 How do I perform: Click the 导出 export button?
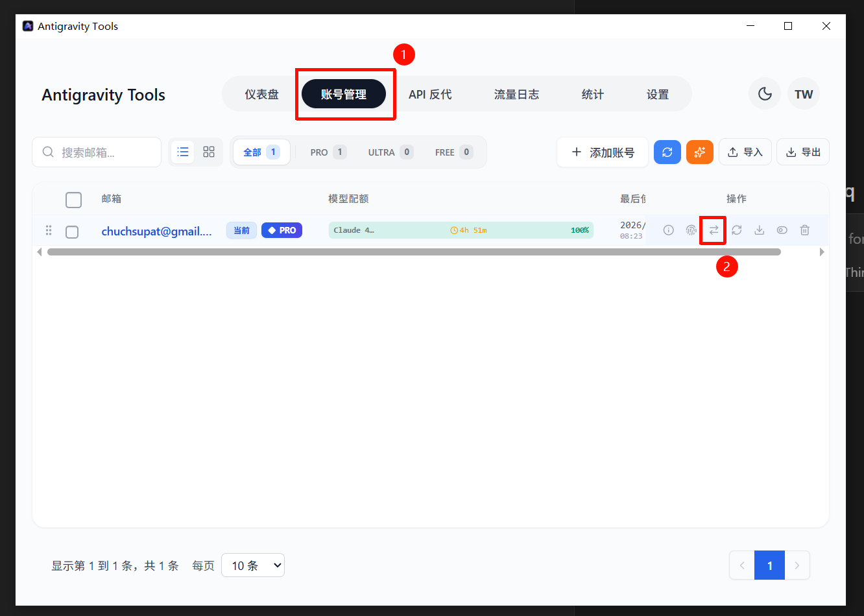pos(803,152)
